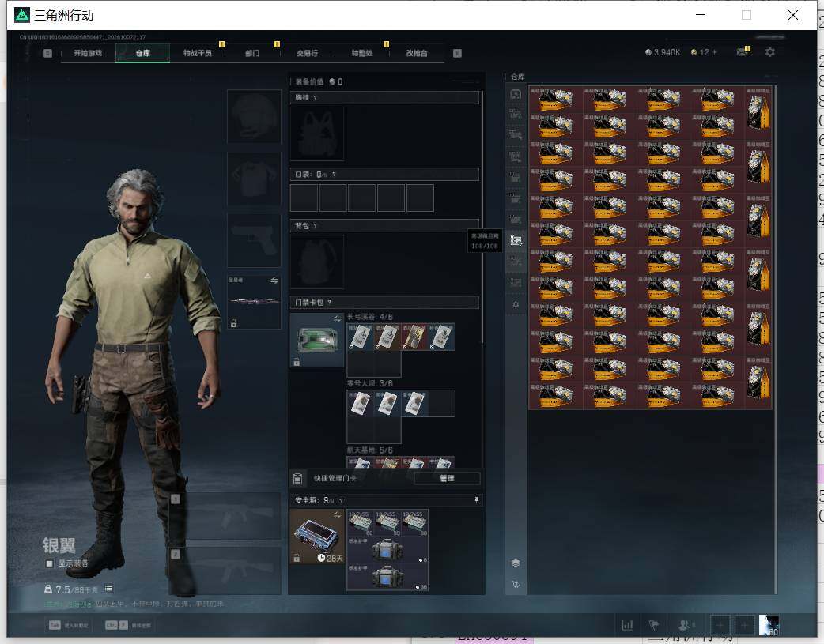Open the warehouse sidebar settings gear
Screen dimensions: 824x644
(x=516, y=305)
